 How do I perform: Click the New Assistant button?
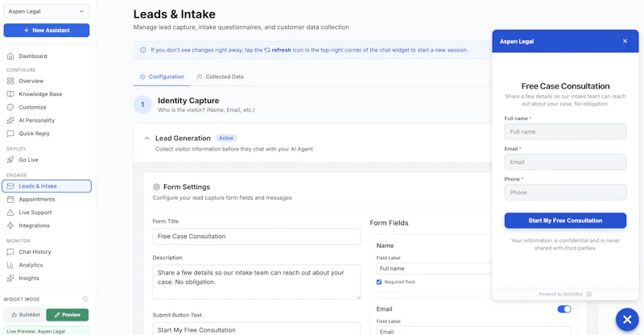point(47,31)
